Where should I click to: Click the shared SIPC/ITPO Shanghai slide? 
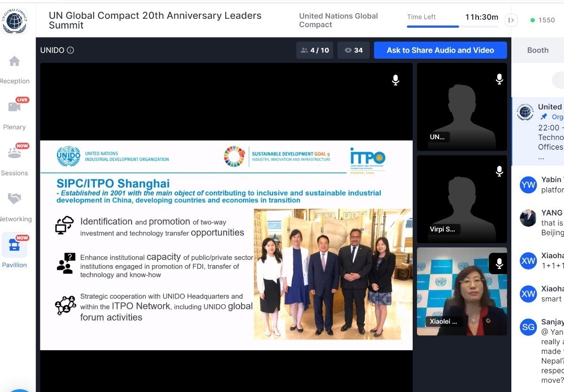pyautogui.click(x=226, y=246)
